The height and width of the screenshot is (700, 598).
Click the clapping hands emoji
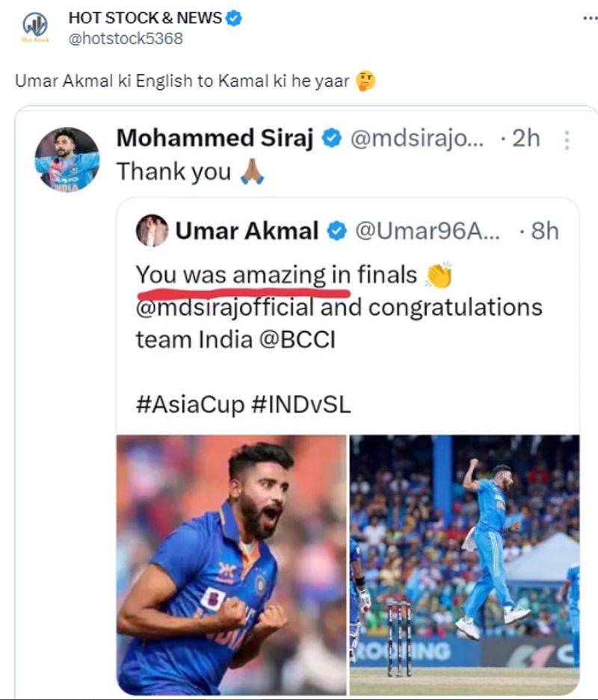(x=439, y=276)
